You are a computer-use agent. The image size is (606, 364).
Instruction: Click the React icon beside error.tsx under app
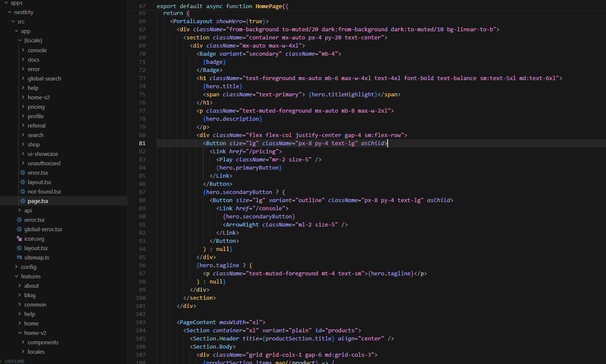pyautogui.click(x=19, y=220)
